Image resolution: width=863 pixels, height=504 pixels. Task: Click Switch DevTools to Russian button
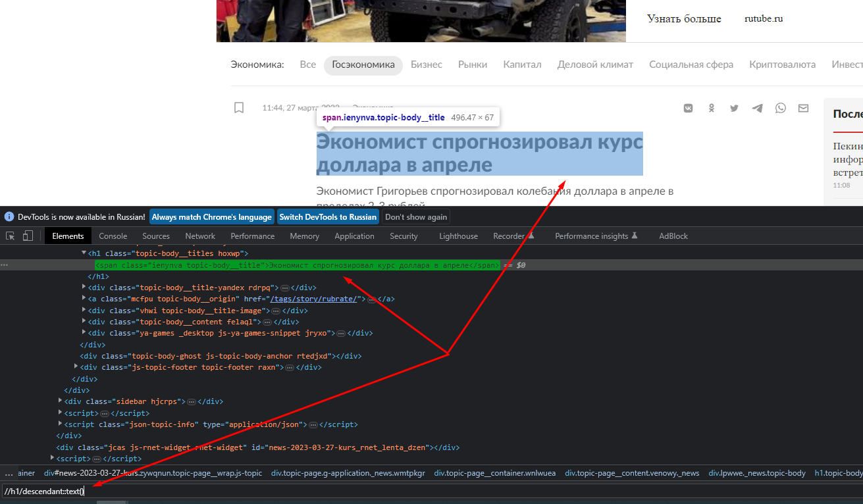click(x=328, y=217)
